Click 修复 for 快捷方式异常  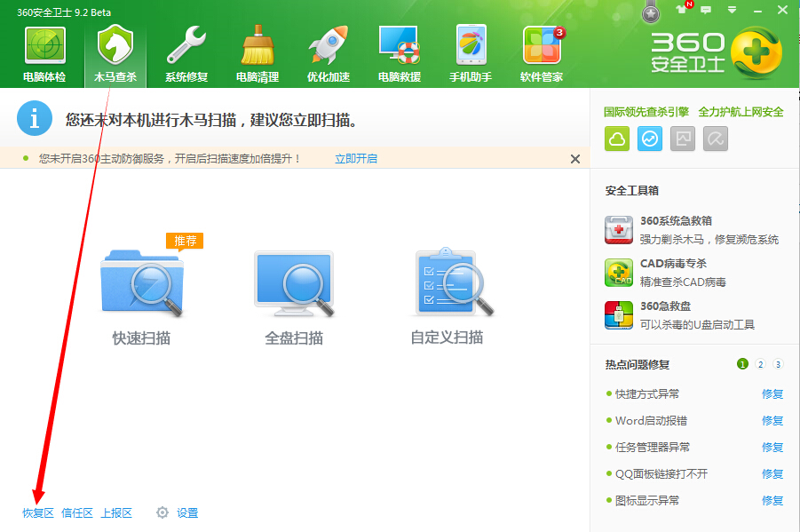772,394
